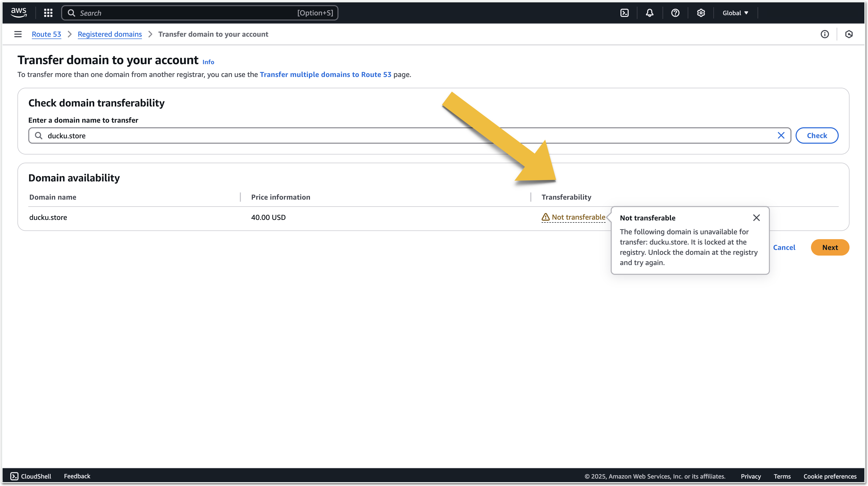Open CloudShell from the top navigation bar
The image size is (868, 486).
624,13
